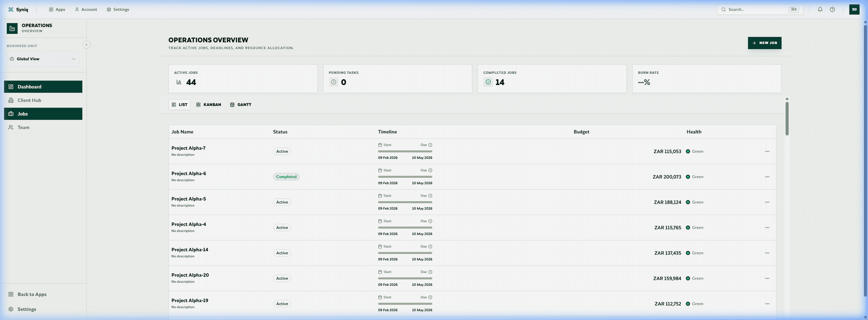The height and width of the screenshot is (320, 868).
Task: Open Client Hub in the sidebar
Action: (29, 100)
